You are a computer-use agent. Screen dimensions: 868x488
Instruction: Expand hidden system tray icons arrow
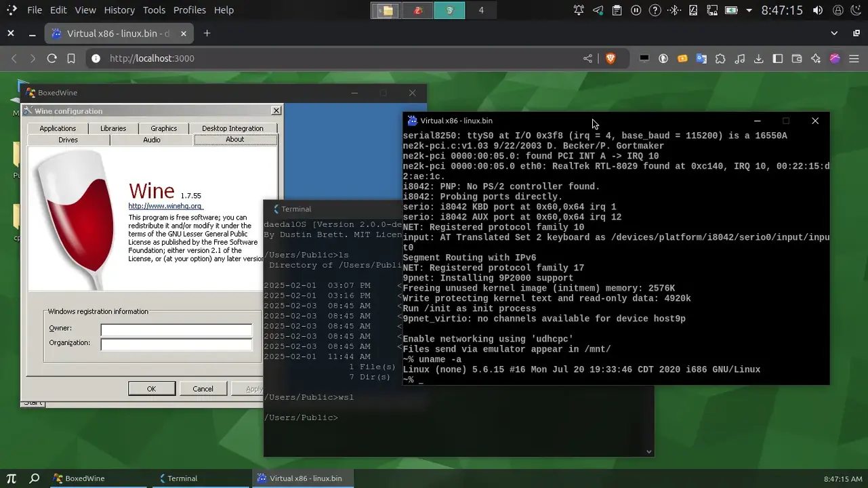pos(749,10)
